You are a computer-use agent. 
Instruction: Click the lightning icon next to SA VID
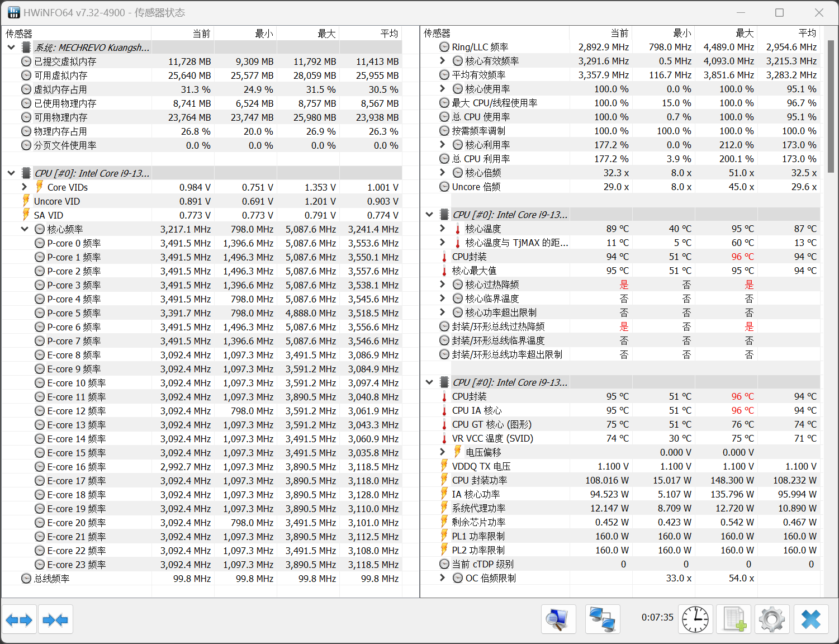pos(26,215)
